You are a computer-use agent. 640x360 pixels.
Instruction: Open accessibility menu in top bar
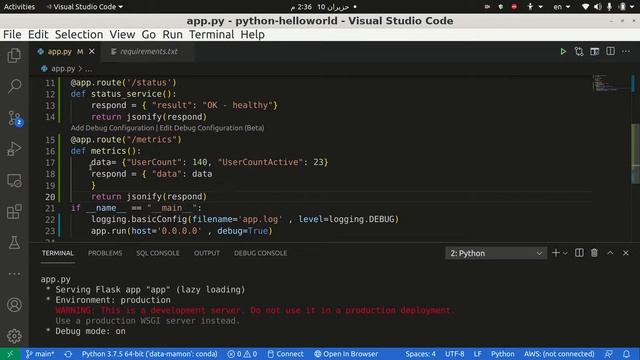(x=534, y=7)
